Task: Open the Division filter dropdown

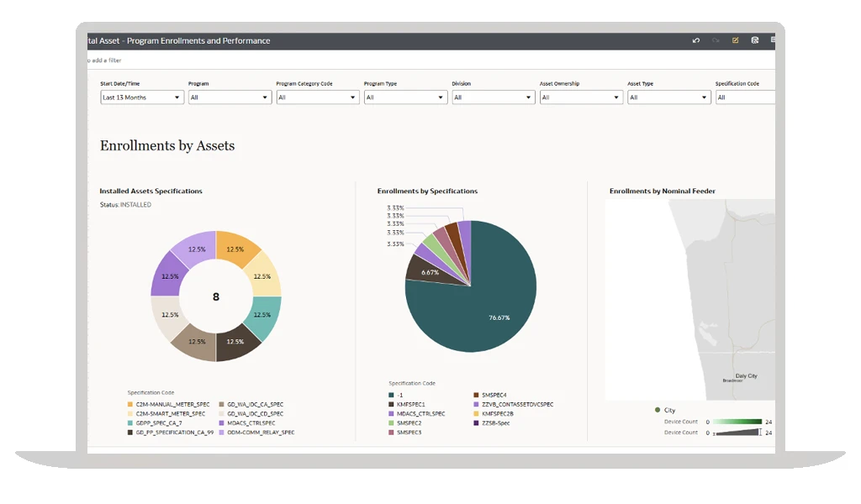Action: (494, 97)
